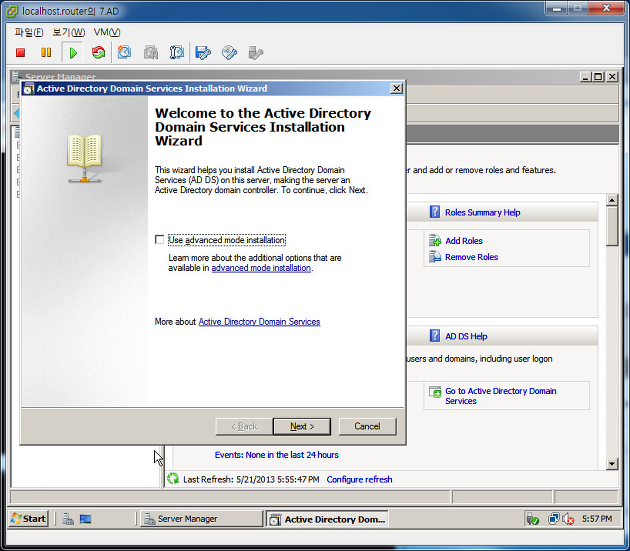
Task: Enable Use advanced mode installation checkbox
Action: [160, 240]
